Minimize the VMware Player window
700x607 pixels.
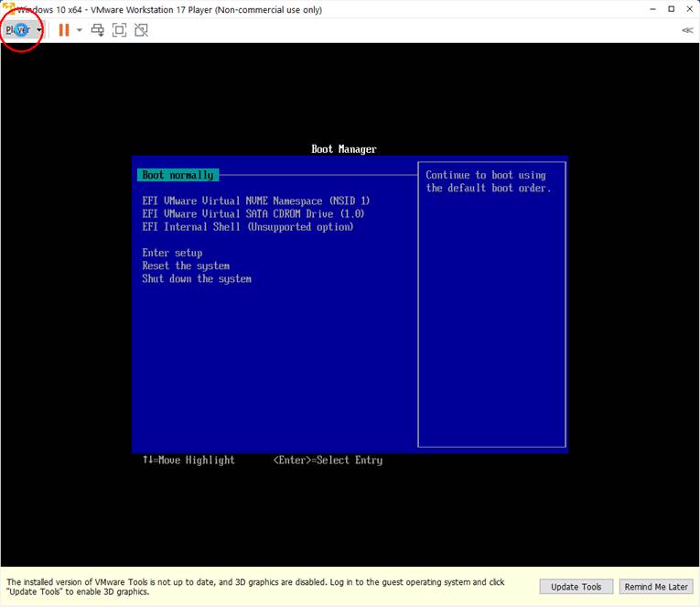click(650, 9)
